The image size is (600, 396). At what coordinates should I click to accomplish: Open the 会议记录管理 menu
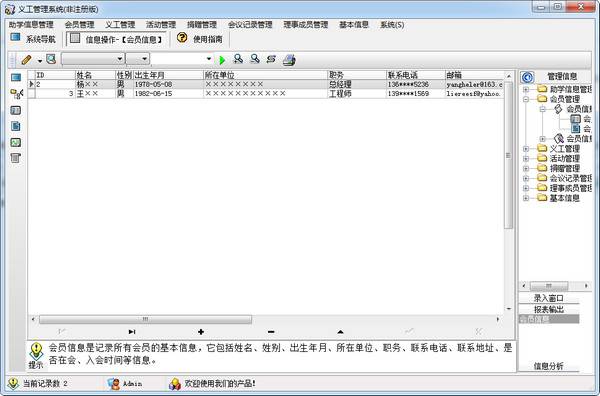[250, 25]
